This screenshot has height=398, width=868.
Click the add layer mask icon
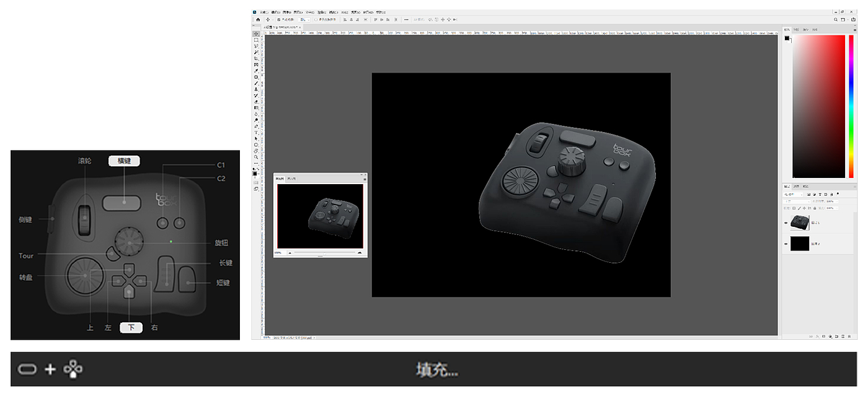[x=824, y=336]
